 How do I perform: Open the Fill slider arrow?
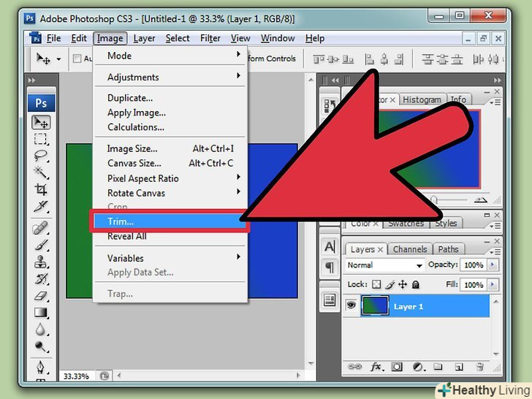point(493,284)
